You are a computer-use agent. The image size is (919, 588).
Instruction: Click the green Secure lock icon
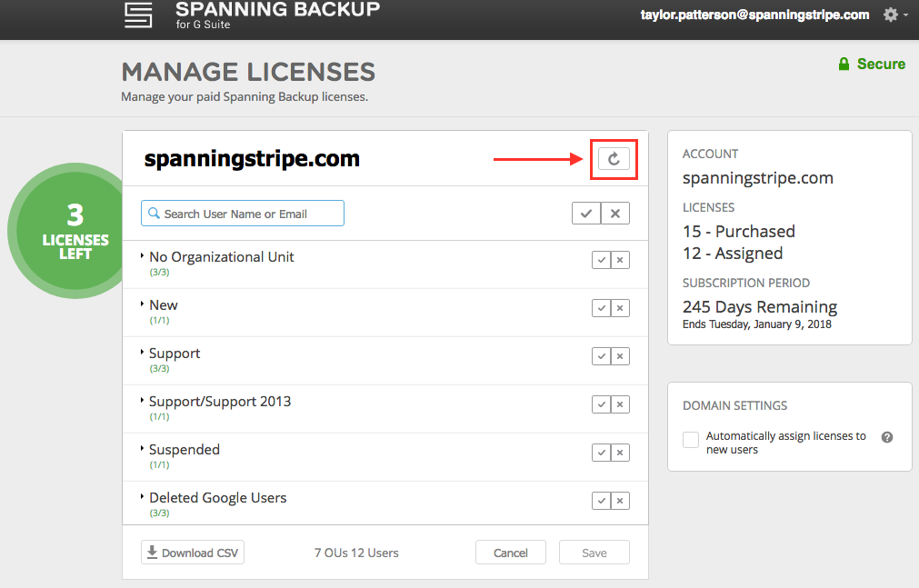pos(844,64)
